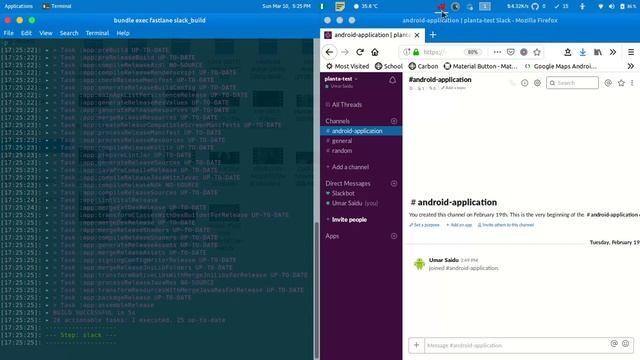640x360 pixels.
Task: Click Invite others to this channel
Action: click(506, 225)
